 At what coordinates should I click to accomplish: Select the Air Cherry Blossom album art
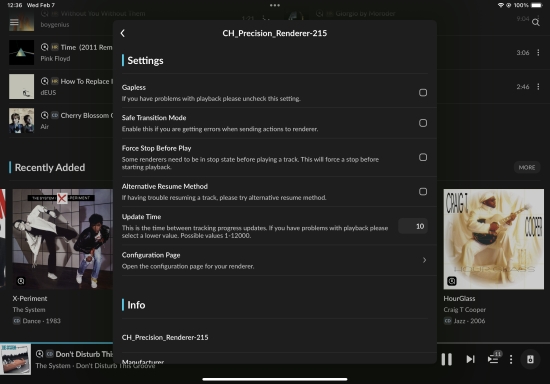pos(21,121)
